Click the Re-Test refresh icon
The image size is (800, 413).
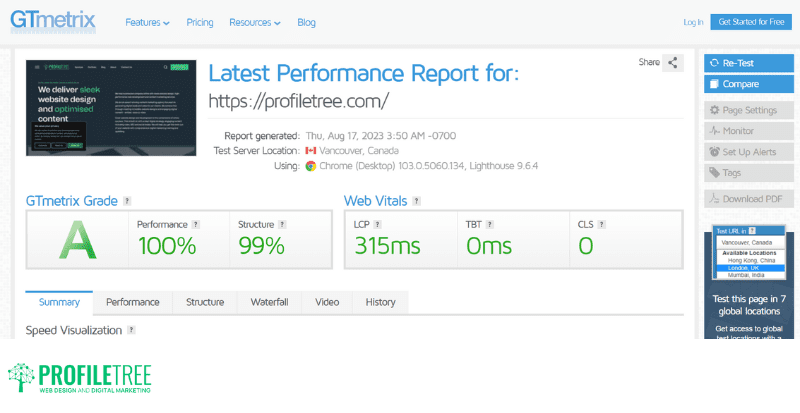(x=714, y=63)
